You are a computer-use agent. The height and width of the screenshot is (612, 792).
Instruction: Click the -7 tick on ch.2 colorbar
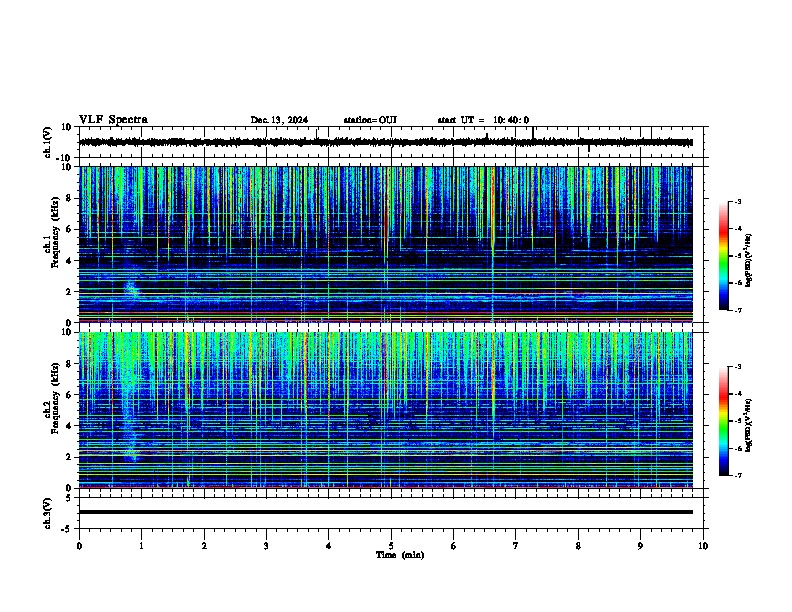pos(737,475)
